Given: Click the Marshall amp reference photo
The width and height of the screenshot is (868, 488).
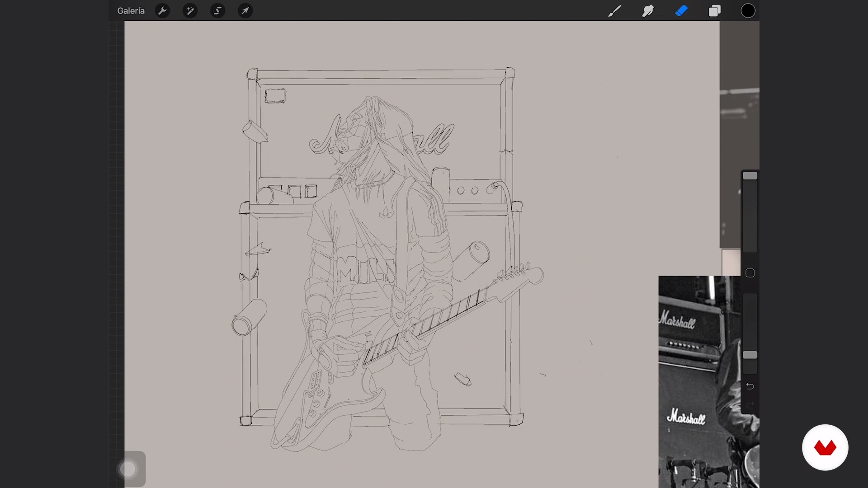Looking at the screenshot, I should (x=708, y=382).
